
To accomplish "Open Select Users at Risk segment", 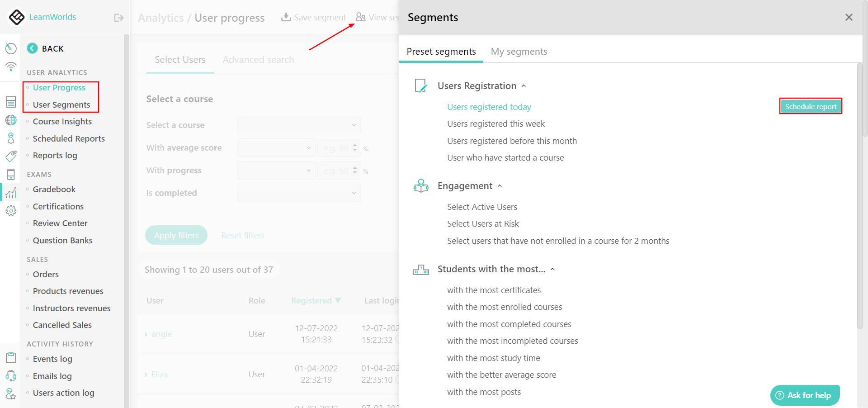I will click(483, 224).
